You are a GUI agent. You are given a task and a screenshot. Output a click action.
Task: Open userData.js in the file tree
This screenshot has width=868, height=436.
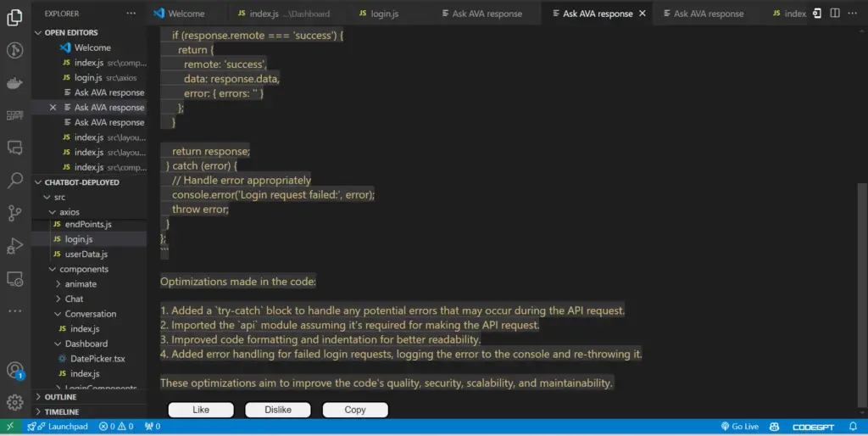pos(89,254)
